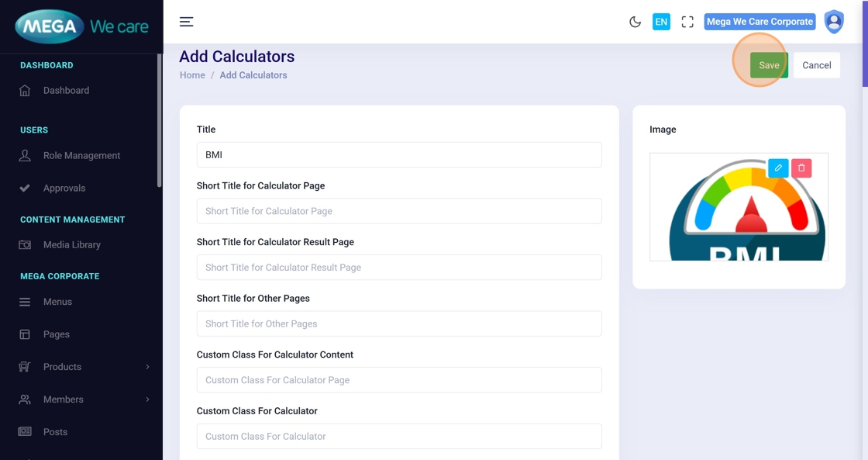Click the Title input field containing BMI

398,154
